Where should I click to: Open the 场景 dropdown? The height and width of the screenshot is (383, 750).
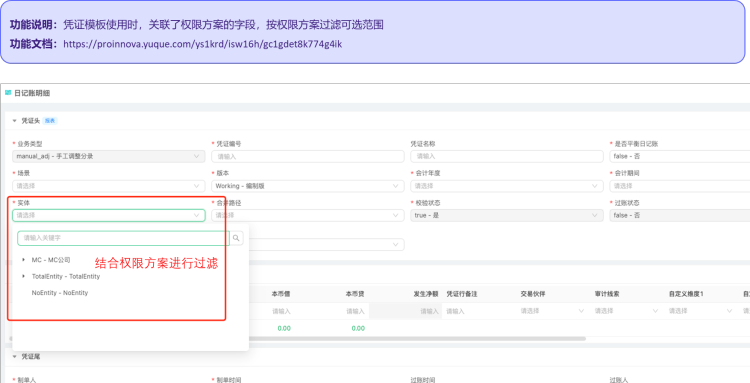click(x=109, y=186)
